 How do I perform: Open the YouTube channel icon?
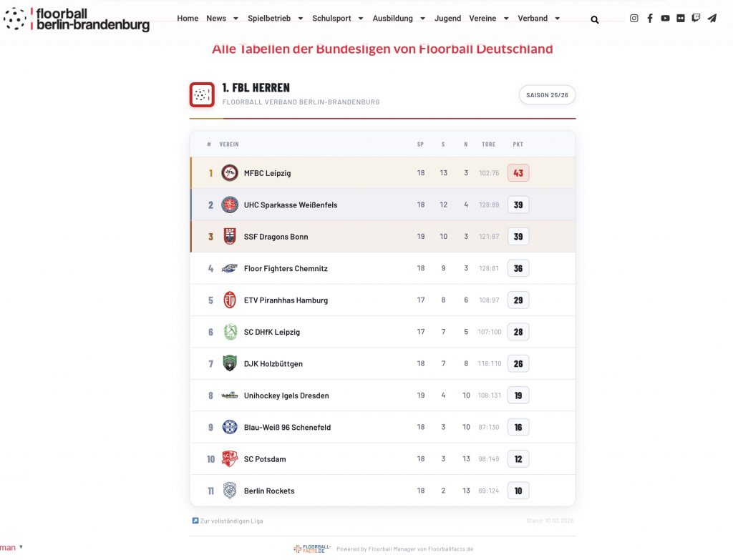click(666, 18)
